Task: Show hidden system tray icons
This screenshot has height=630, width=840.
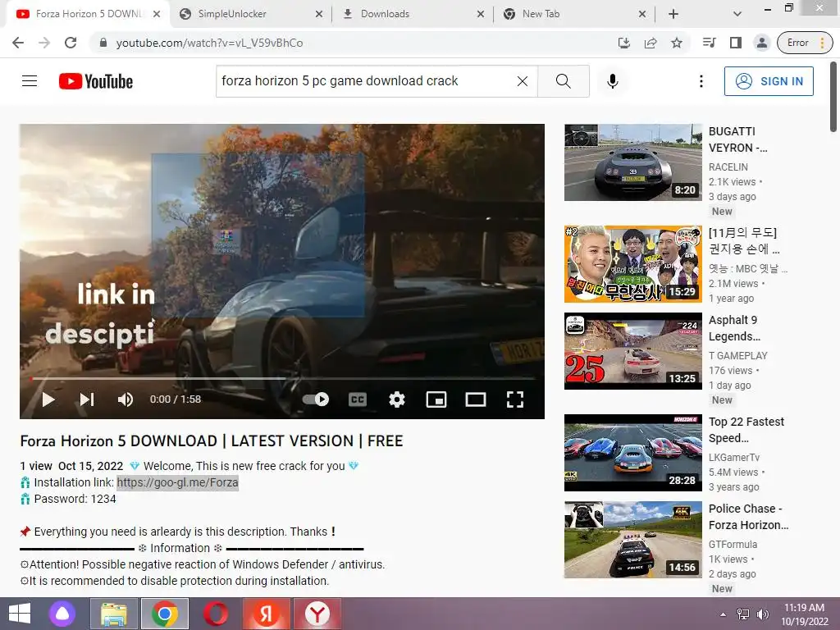Action: pos(723,614)
